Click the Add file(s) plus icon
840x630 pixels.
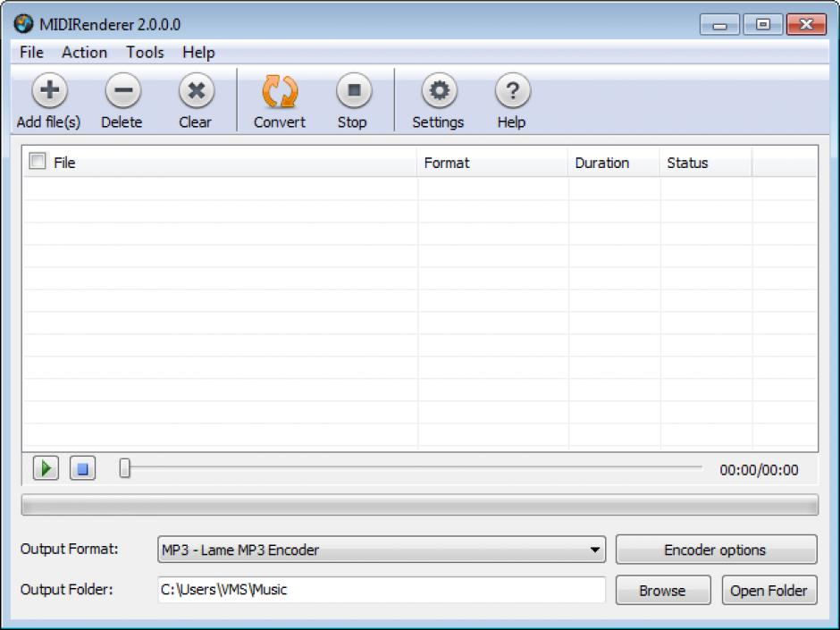click(x=49, y=91)
